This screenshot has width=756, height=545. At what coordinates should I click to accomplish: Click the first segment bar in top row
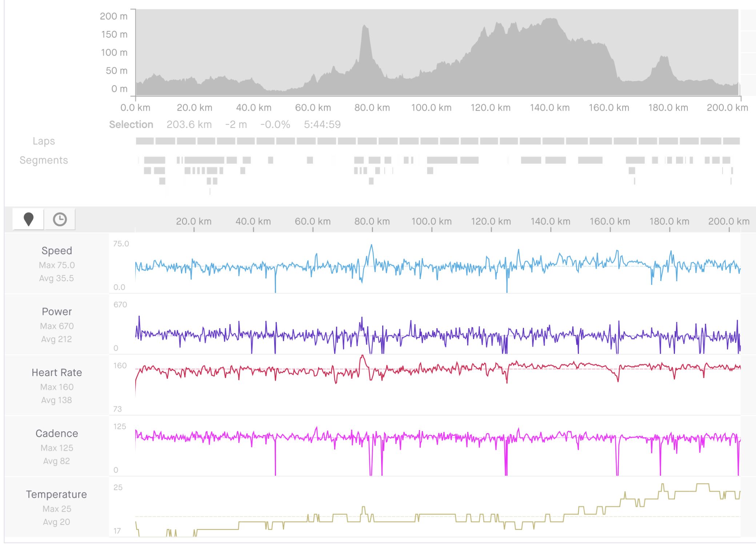(x=155, y=160)
